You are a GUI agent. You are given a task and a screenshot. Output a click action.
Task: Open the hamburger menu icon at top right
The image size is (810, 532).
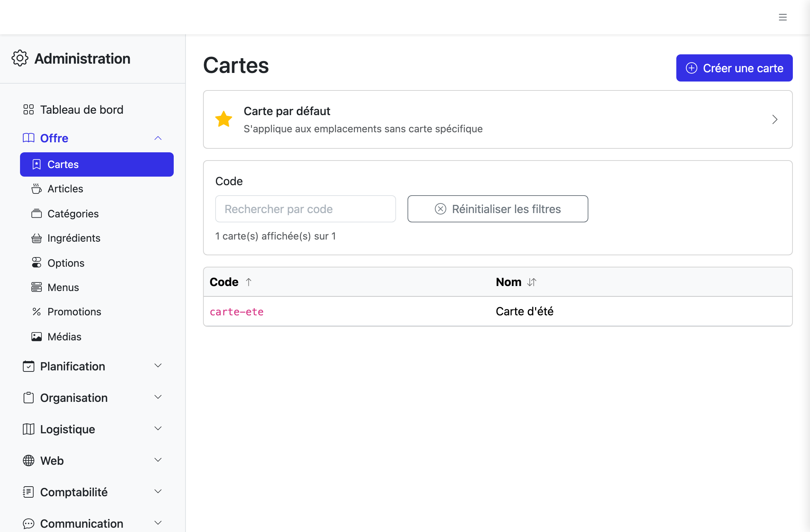783,17
